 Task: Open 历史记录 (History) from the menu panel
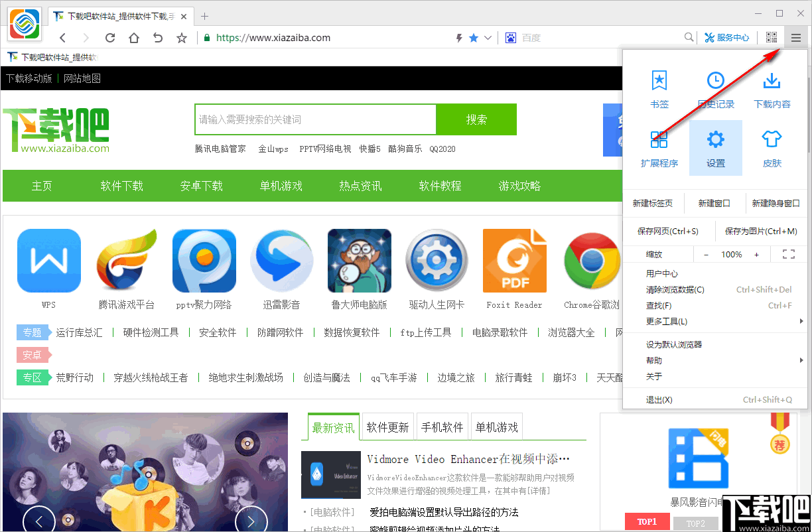(715, 88)
